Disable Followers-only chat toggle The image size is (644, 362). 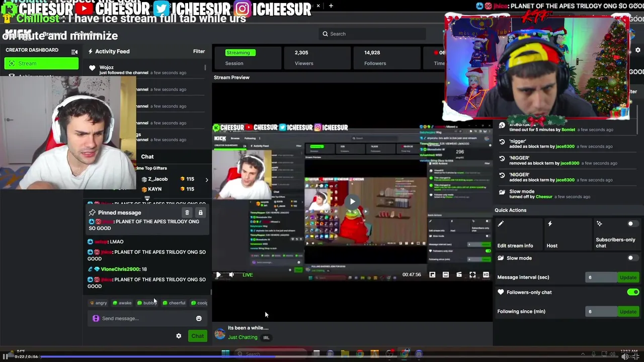pyautogui.click(x=633, y=292)
